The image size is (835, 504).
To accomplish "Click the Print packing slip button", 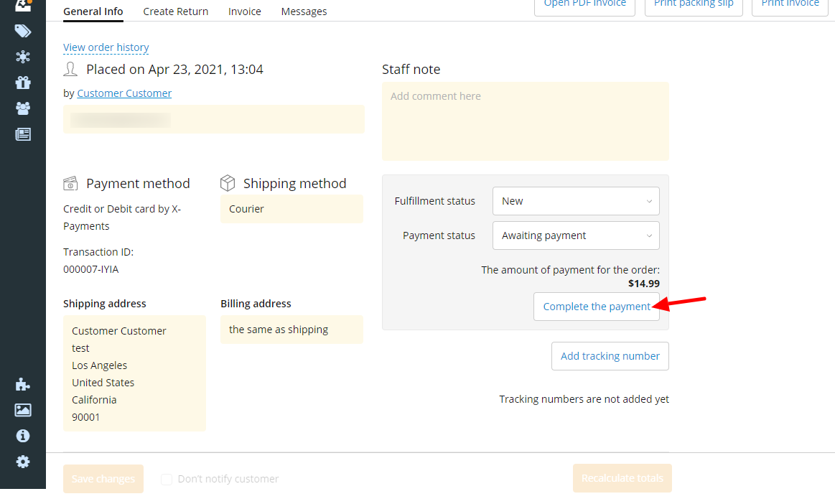I will [694, 6].
